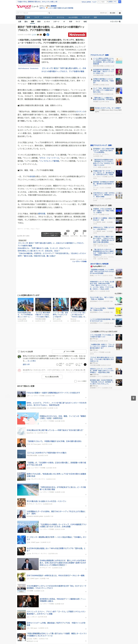The width and height of the screenshot is (138, 644).
Task: Click the keyword search magnifier icon
Action: [x=49, y=13]
